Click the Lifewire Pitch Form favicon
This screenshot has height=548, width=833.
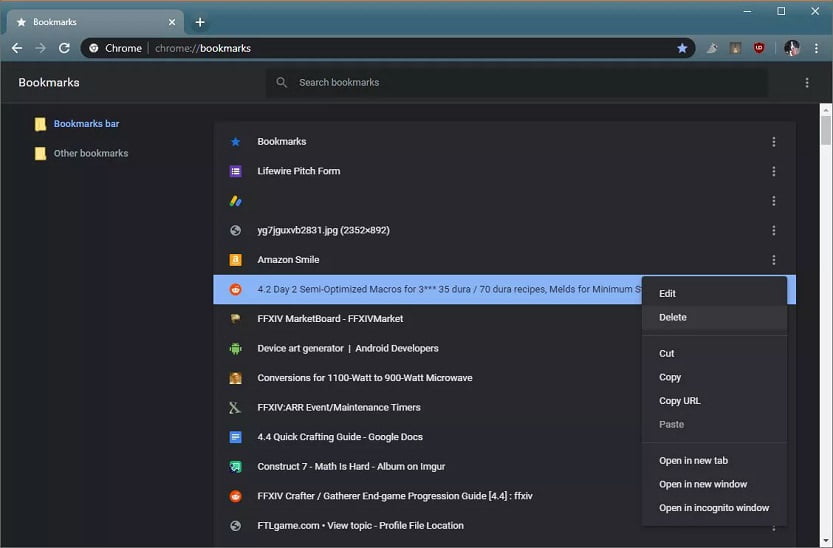(x=235, y=171)
